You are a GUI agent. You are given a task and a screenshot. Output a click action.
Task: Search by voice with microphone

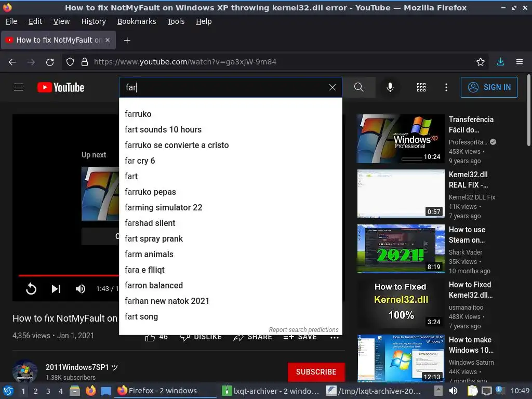[x=390, y=87]
